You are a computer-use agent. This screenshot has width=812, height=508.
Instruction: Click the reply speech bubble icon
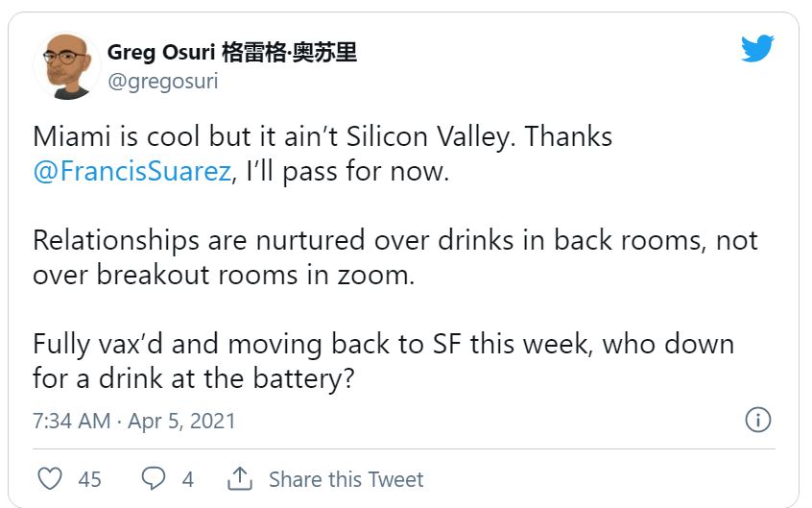pos(154,478)
